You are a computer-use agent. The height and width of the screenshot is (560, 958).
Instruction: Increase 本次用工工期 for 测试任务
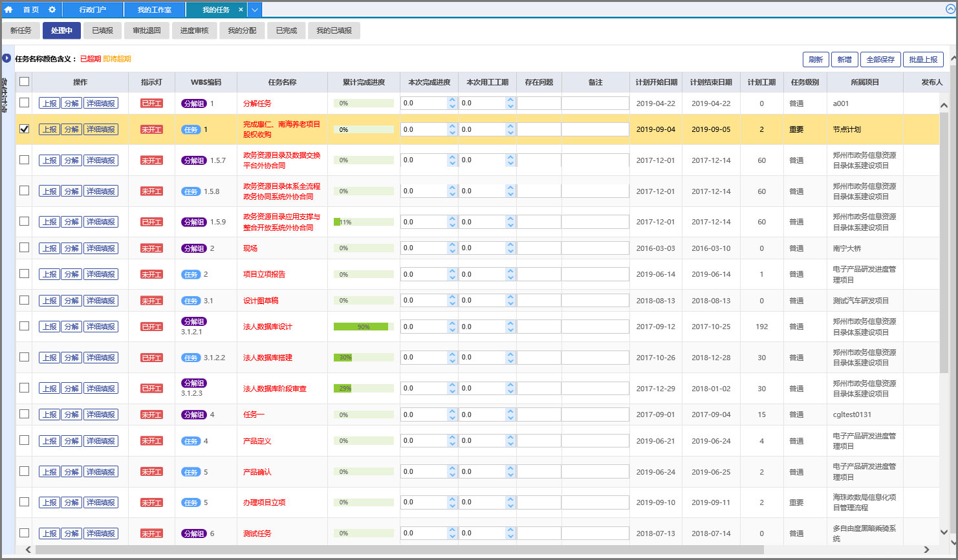pos(510,530)
